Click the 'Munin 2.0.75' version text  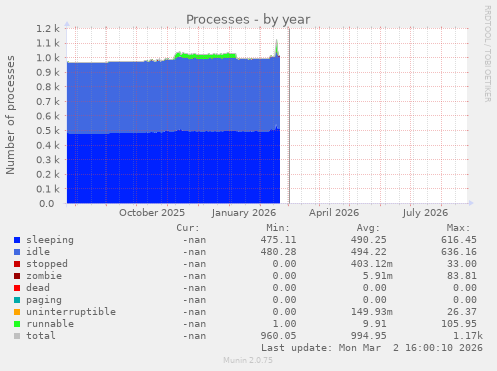[248, 360]
